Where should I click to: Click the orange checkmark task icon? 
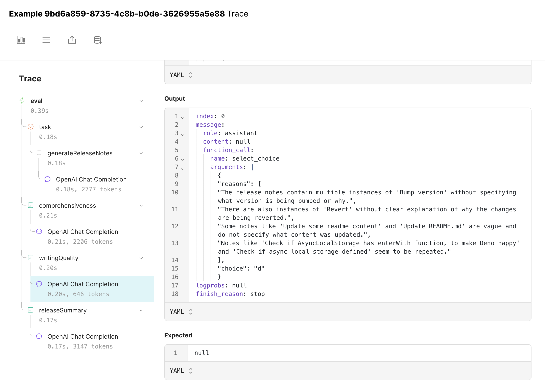[30, 127]
